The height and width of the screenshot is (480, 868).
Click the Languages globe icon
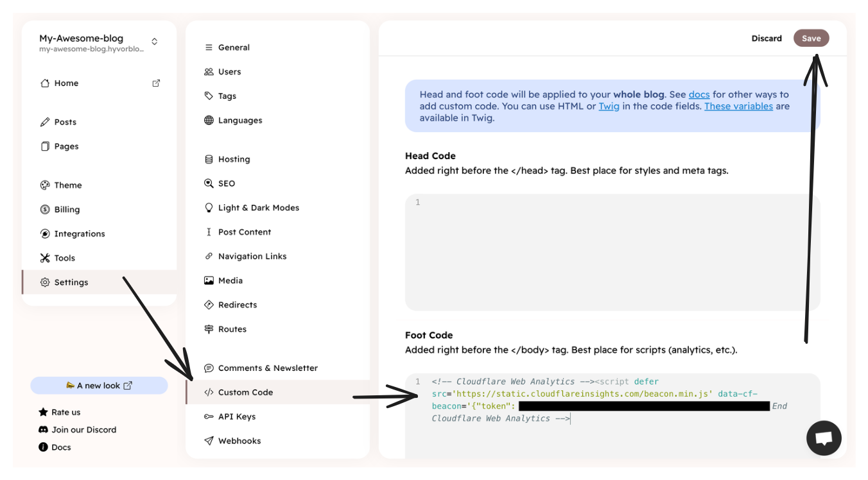coord(207,120)
